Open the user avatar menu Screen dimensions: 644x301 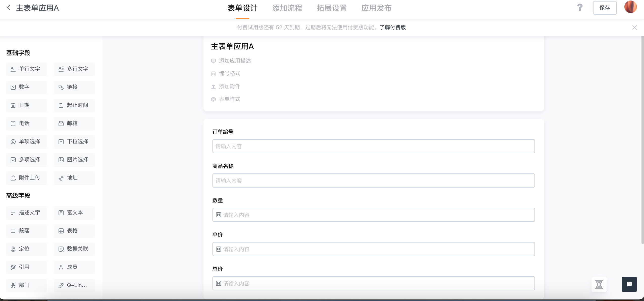pyautogui.click(x=630, y=7)
